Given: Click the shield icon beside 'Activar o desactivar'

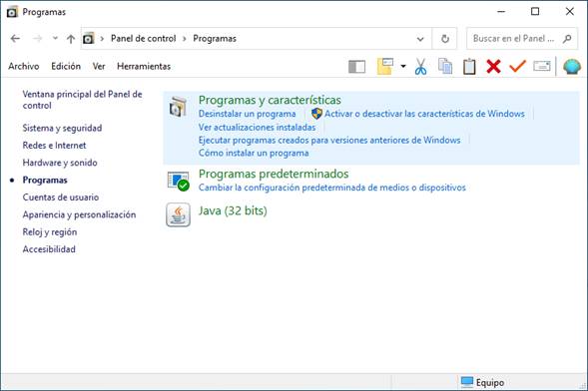Looking at the screenshot, I should click(316, 114).
